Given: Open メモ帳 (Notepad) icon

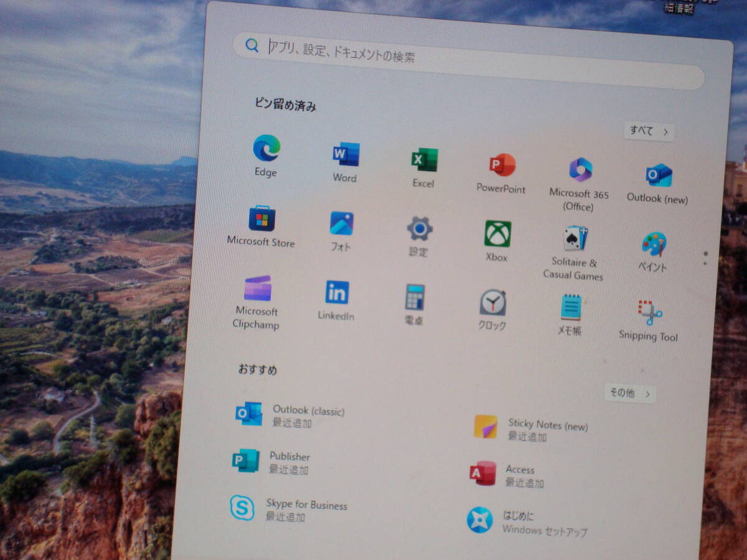Looking at the screenshot, I should [x=570, y=308].
